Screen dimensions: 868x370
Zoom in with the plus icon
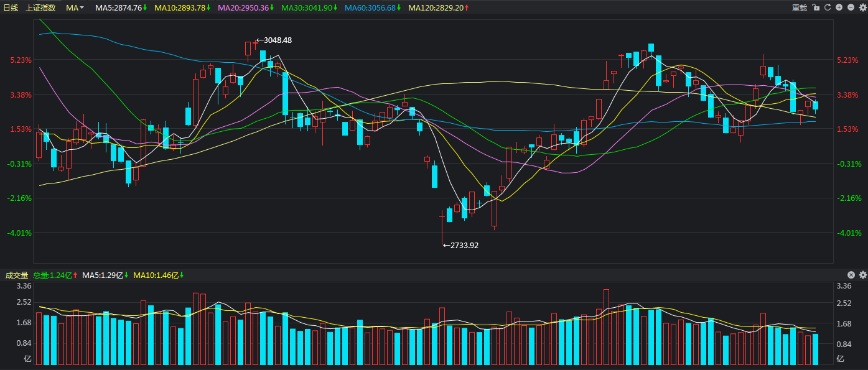839,7
